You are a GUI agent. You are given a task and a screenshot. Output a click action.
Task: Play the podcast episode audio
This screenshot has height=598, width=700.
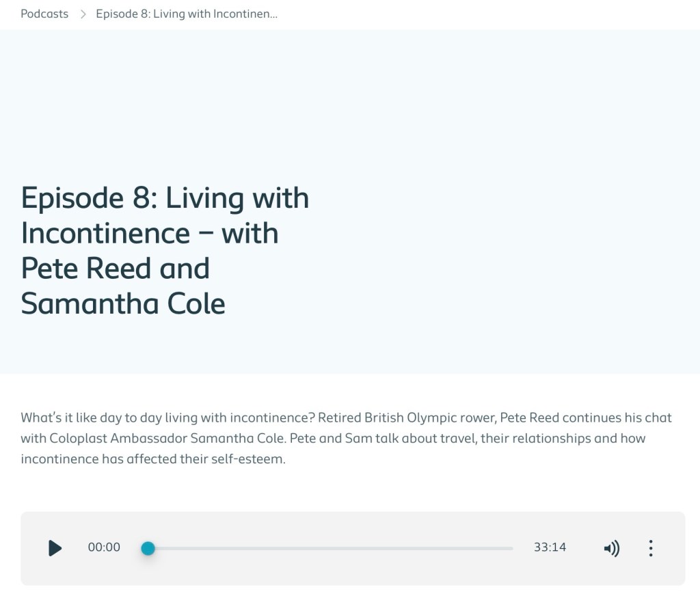pos(55,548)
